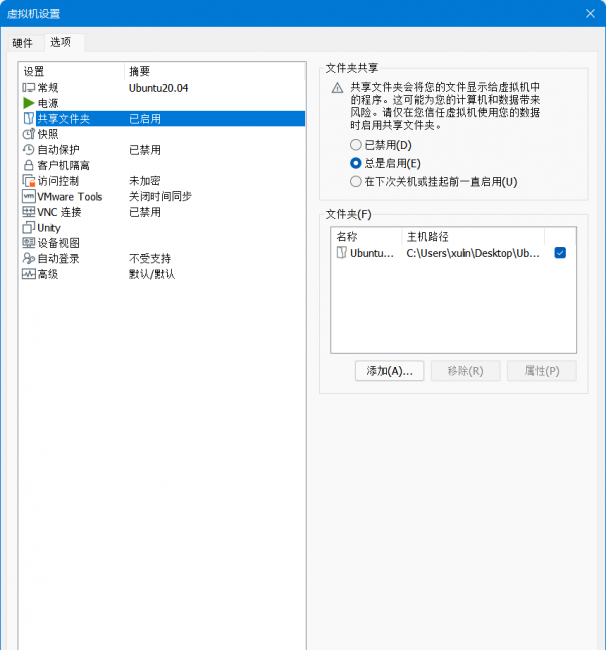Select the 设备视图 settings row
The width and height of the screenshot is (606, 650).
(x=163, y=243)
